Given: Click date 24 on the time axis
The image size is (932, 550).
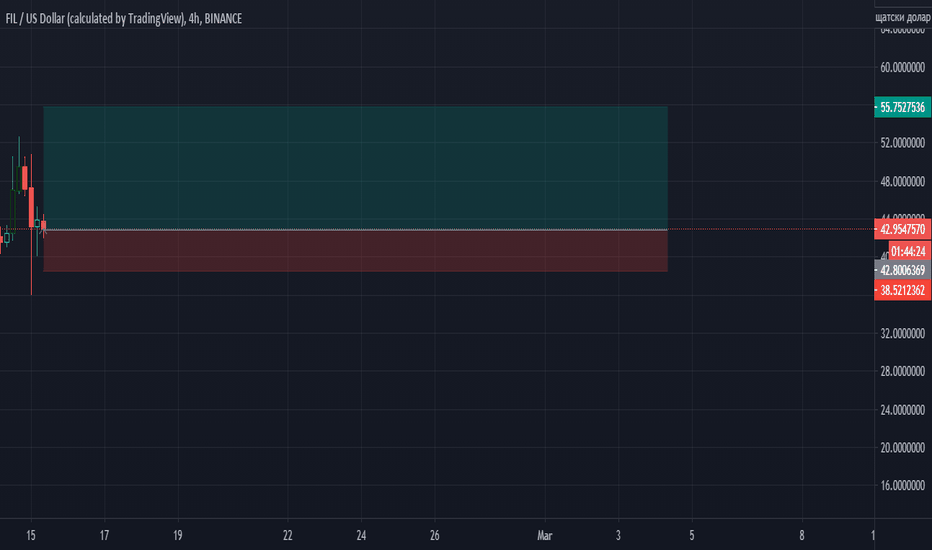Looking at the screenshot, I should (x=361, y=536).
